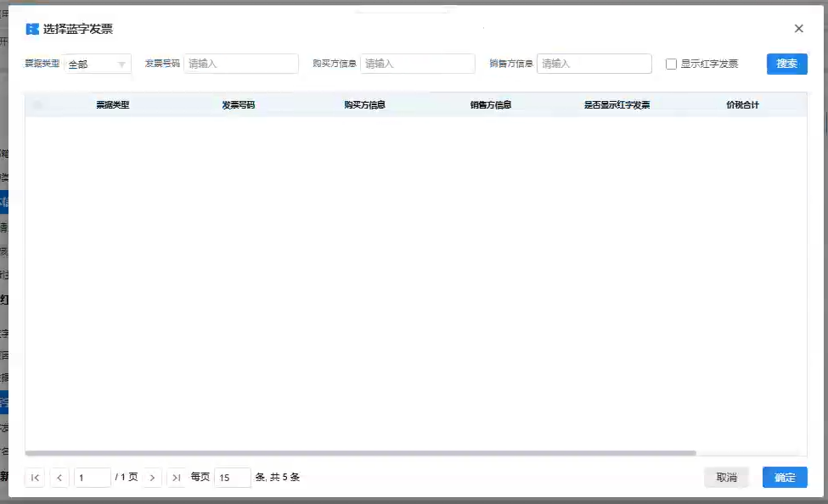The height and width of the screenshot is (504, 828).
Task: Click the blue dialog logo icon
Action: click(x=32, y=29)
